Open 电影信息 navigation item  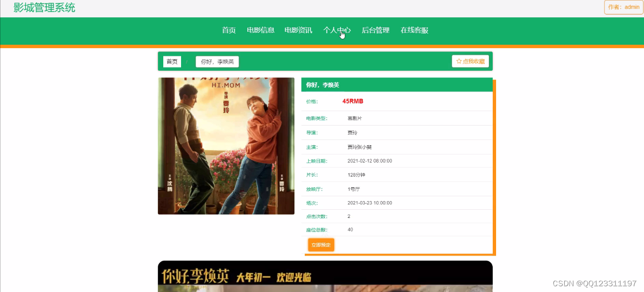point(261,30)
